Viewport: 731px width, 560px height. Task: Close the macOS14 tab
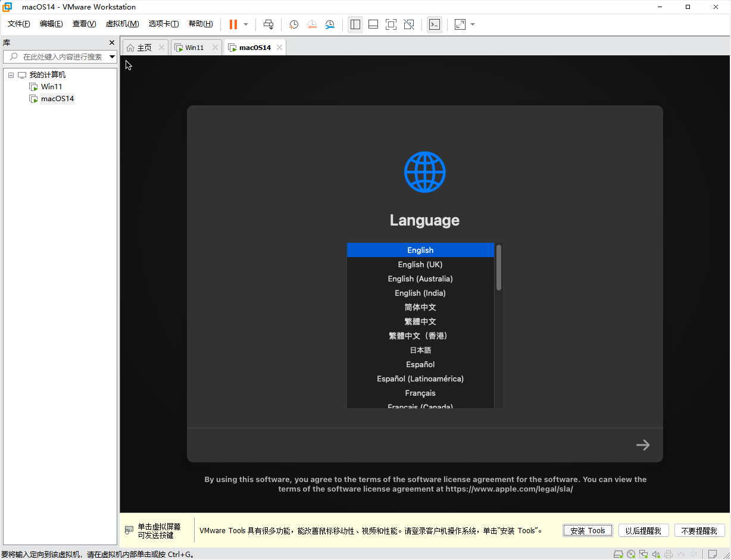click(279, 48)
